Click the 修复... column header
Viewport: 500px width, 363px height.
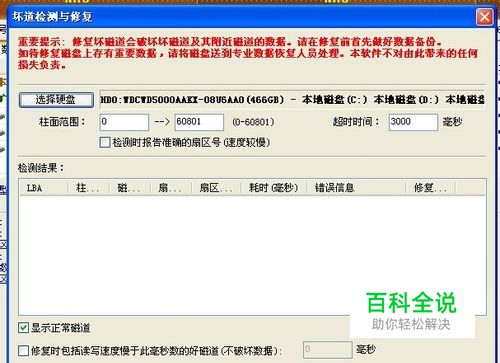pyautogui.click(x=430, y=188)
